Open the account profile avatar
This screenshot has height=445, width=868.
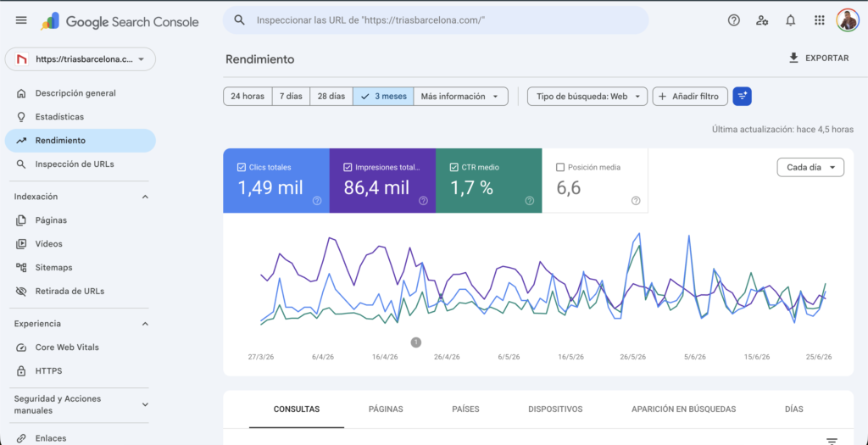click(x=847, y=20)
